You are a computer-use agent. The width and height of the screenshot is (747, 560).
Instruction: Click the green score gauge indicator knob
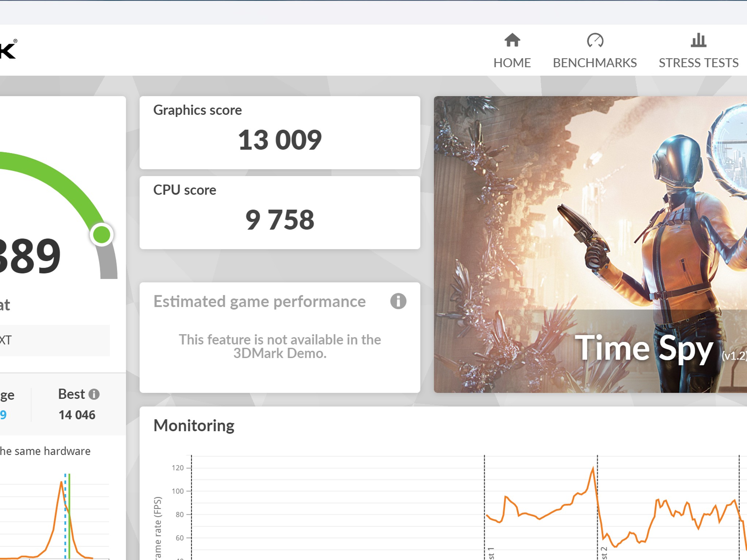click(x=102, y=234)
